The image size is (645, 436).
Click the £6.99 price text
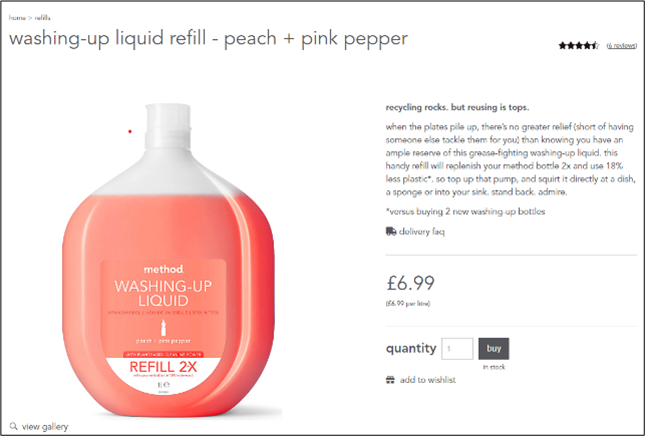[x=411, y=283]
